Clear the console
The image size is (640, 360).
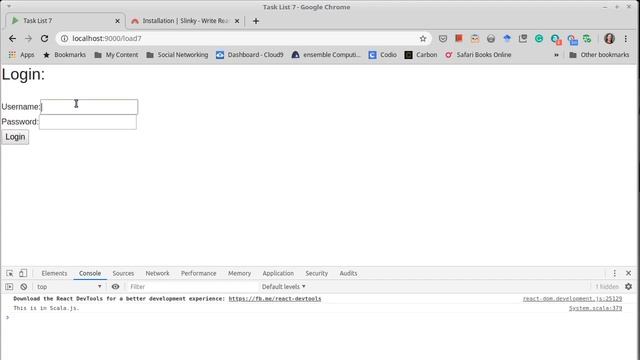[24, 287]
